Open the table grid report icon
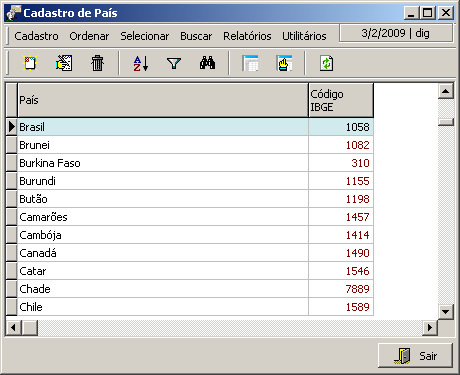This screenshot has height=375, width=460. click(250, 63)
